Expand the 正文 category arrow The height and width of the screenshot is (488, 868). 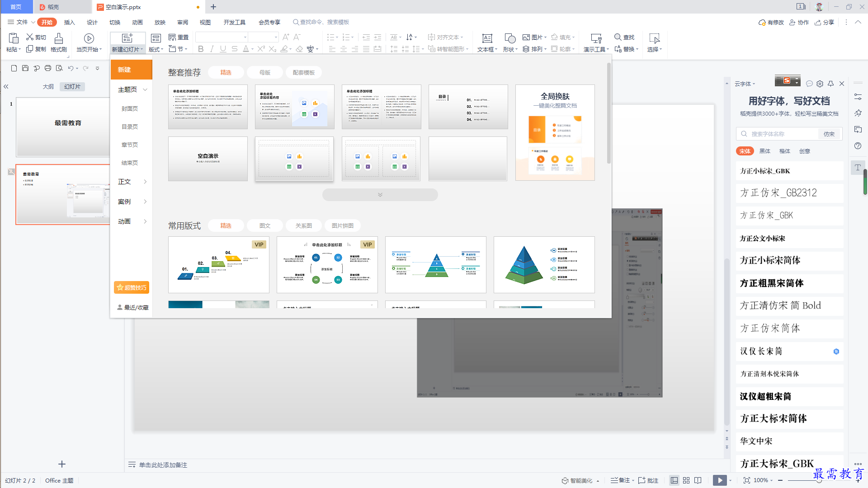tap(145, 182)
